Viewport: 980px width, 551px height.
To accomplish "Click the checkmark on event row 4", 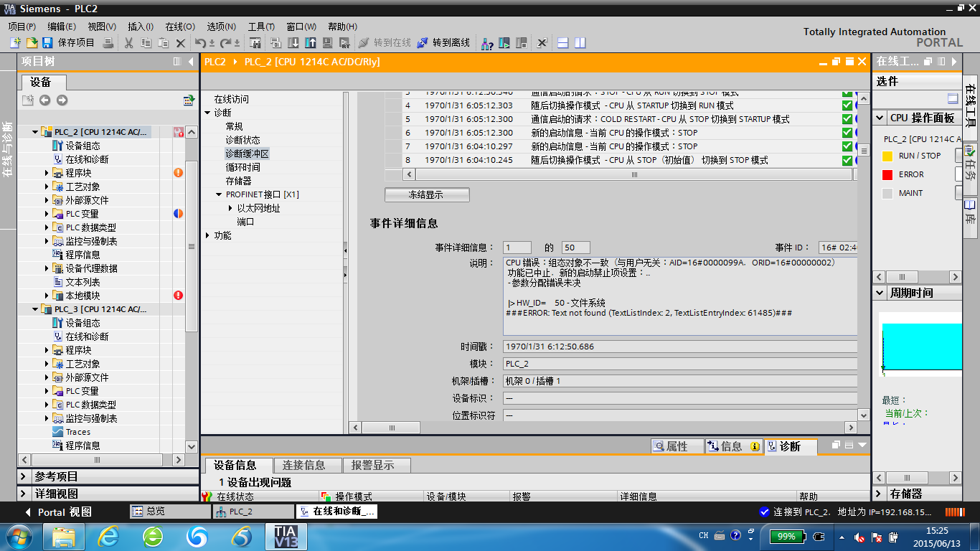I will (847, 105).
